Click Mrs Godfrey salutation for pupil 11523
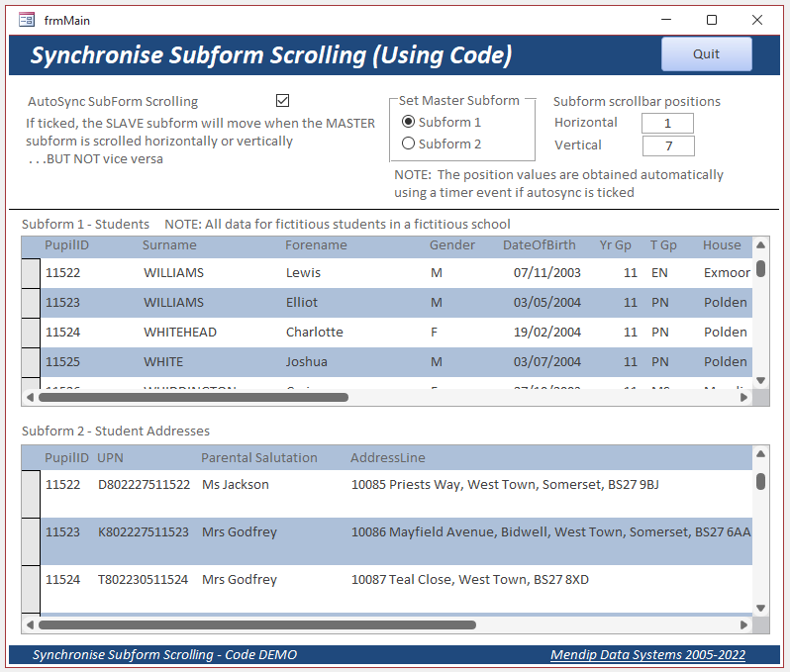Screen dimensions: 790x672 [240, 531]
